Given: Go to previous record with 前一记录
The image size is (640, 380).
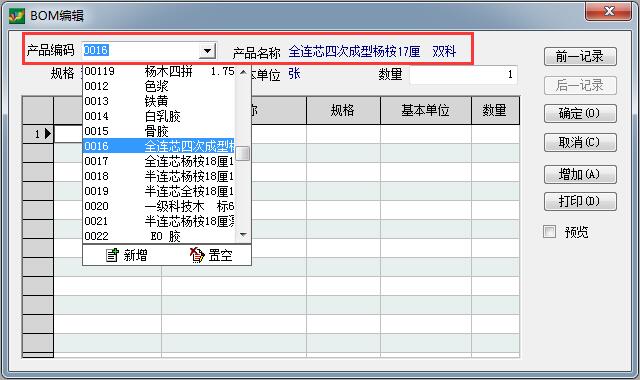Looking at the screenshot, I should 580,56.
